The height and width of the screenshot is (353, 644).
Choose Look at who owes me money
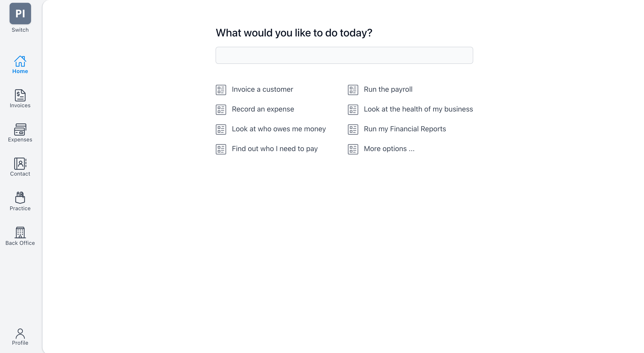(279, 129)
